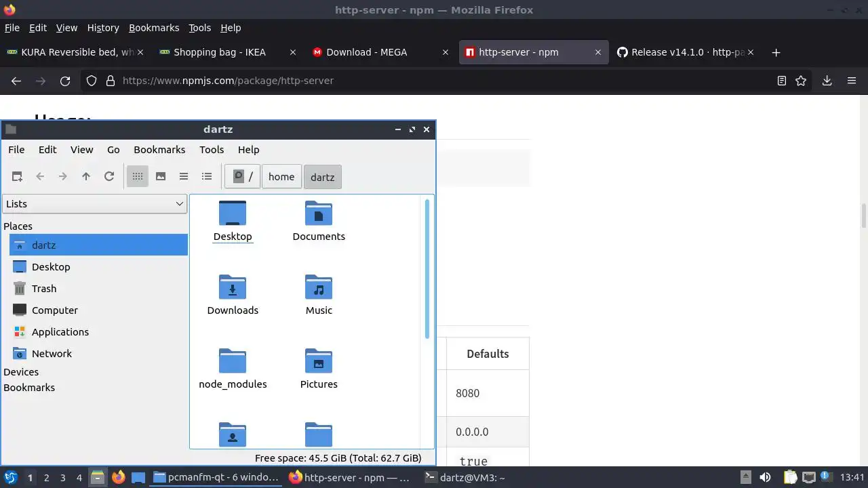Select root slash path button
The image size is (868, 488).
tap(243, 177)
